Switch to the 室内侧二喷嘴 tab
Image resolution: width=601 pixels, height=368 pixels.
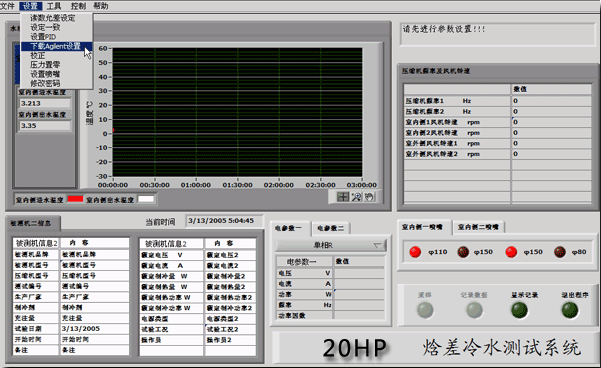coord(478,227)
